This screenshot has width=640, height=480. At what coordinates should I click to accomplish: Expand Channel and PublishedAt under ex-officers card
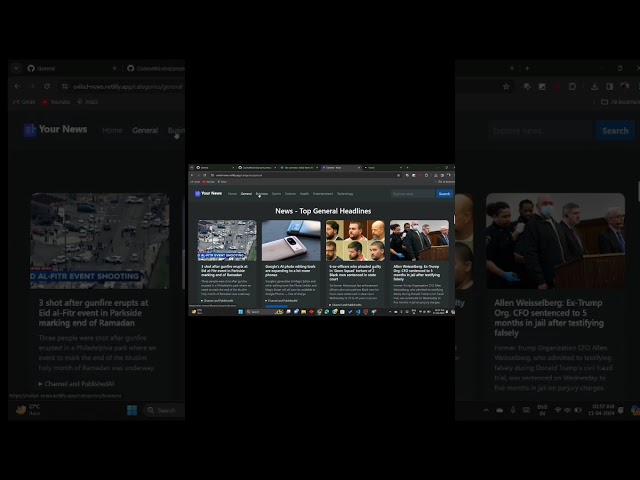click(x=345, y=305)
